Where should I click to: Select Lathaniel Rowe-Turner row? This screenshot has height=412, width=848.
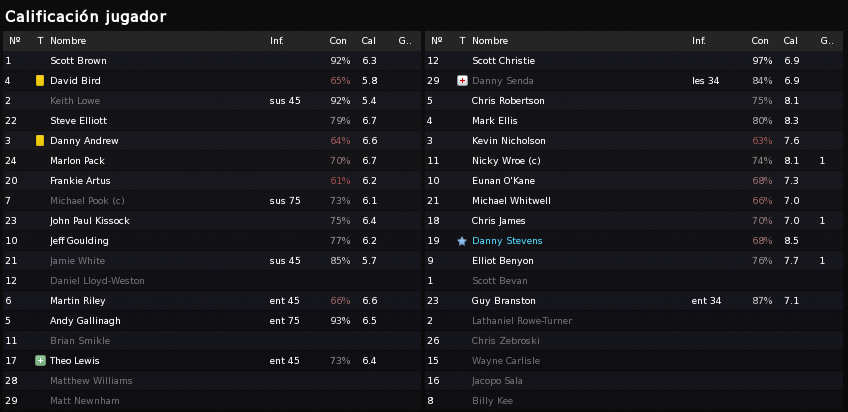(x=634, y=321)
